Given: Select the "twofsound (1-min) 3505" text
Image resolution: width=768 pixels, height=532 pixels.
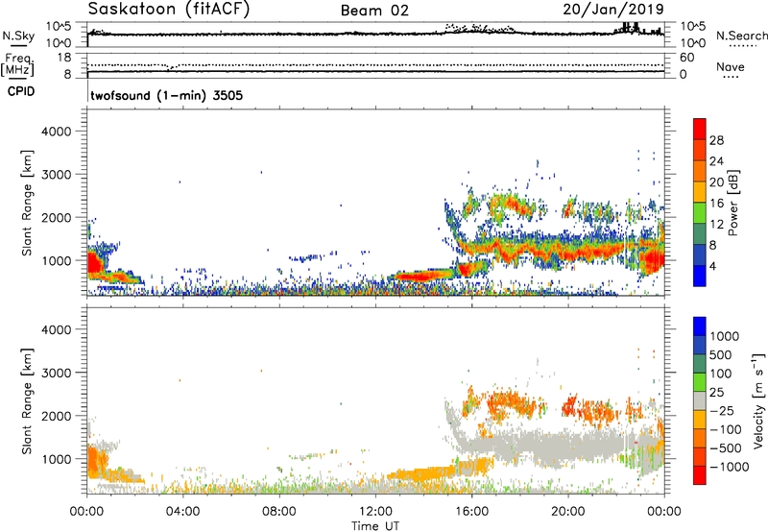Looking at the screenshot, I should [x=166, y=95].
